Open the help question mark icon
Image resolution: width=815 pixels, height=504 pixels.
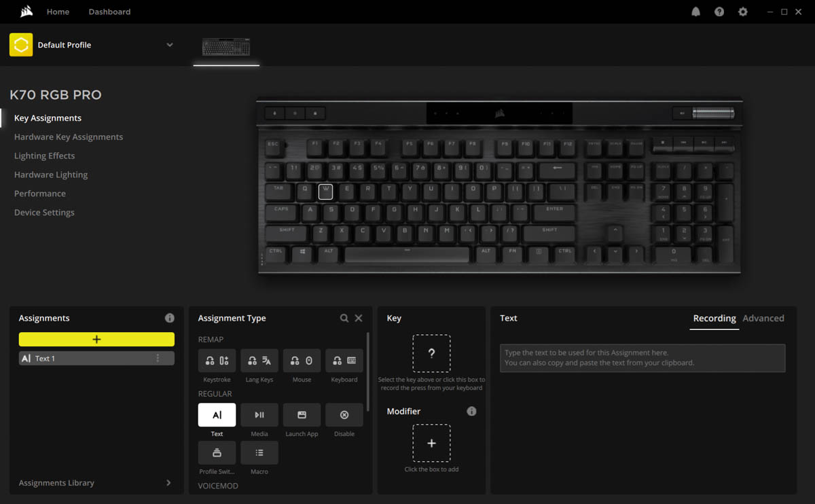click(x=719, y=12)
